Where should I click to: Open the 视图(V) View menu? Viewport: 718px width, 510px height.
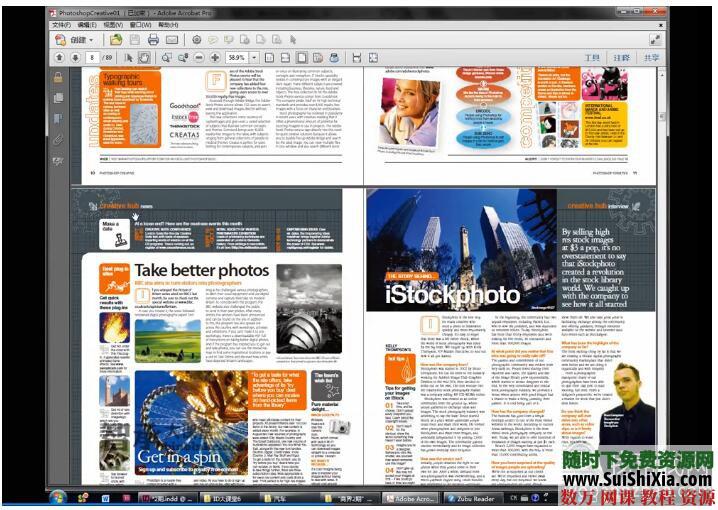[x=113, y=25]
